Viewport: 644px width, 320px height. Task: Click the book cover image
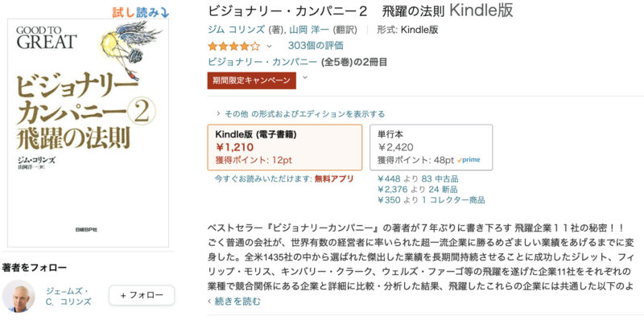[89, 133]
